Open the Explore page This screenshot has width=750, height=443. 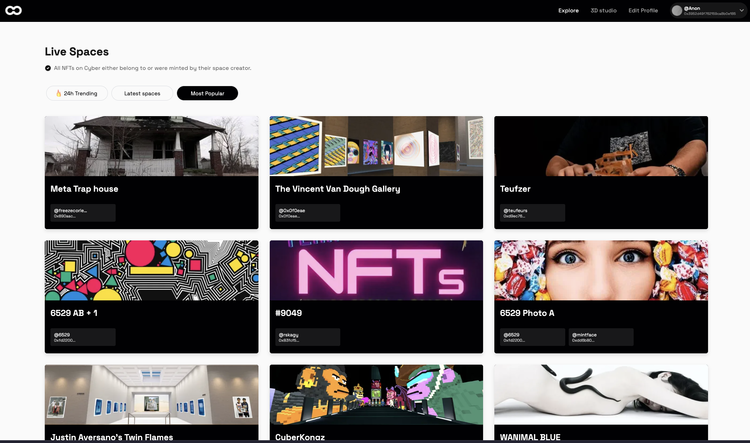[x=568, y=11]
